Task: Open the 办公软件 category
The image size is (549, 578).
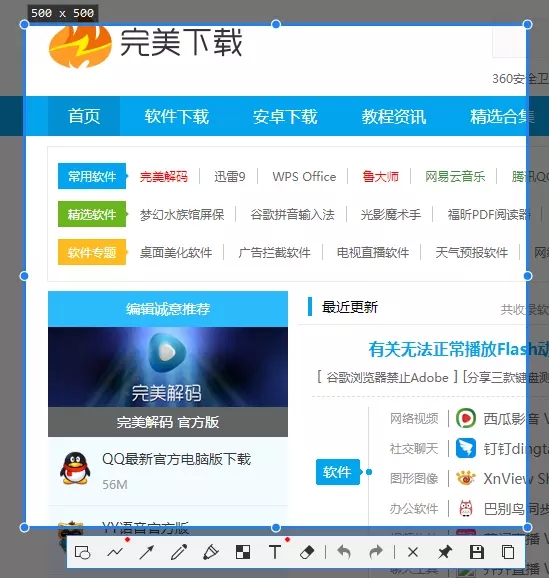Action: [x=414, y=509]
